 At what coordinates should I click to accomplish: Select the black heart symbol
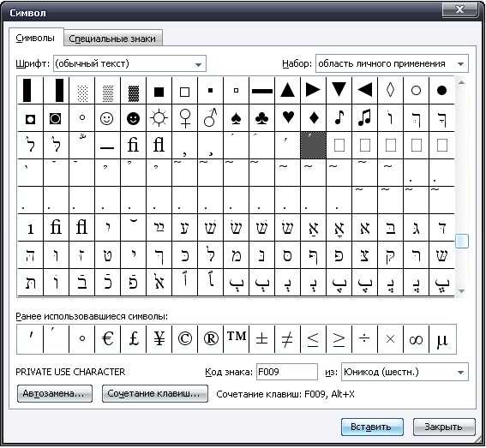[288, 118]
